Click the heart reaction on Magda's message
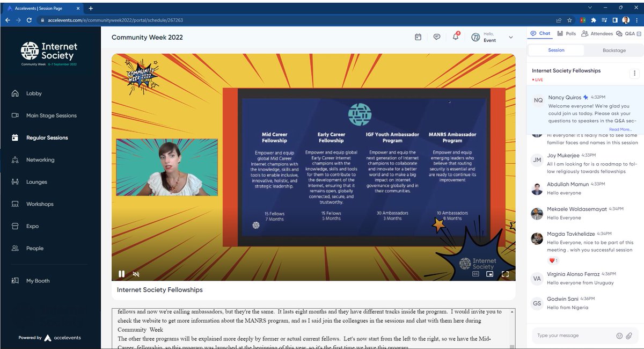The width and height of the screenshot is (644, 349). click(553, 260)
